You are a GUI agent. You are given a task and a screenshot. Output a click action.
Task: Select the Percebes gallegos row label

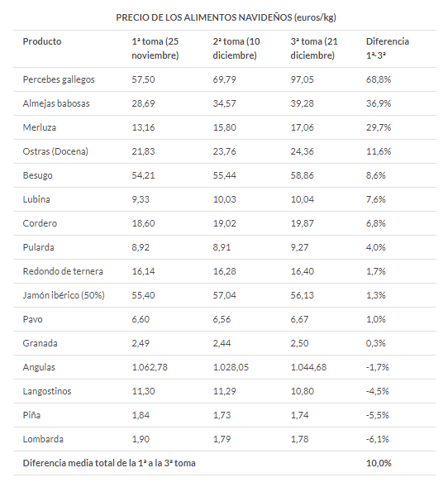pos(59,79)
